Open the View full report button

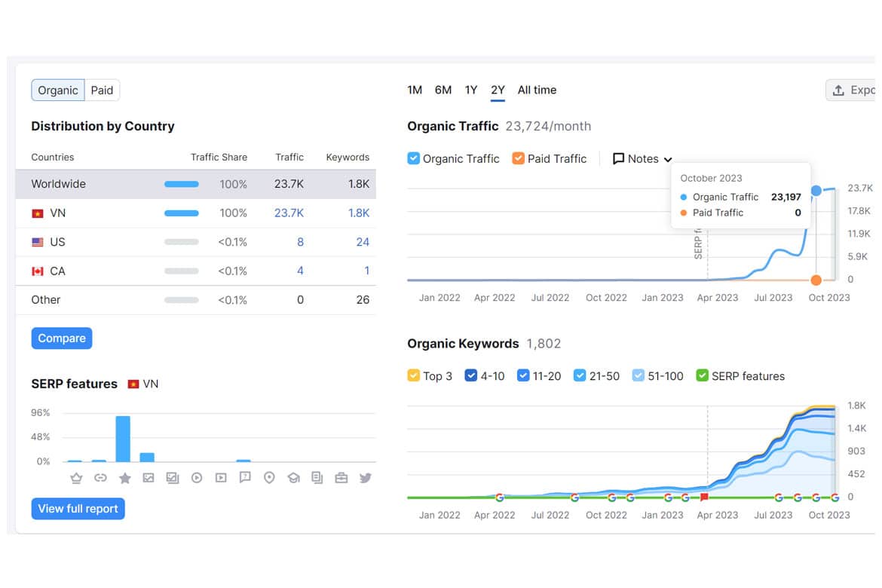pos(78,509)
